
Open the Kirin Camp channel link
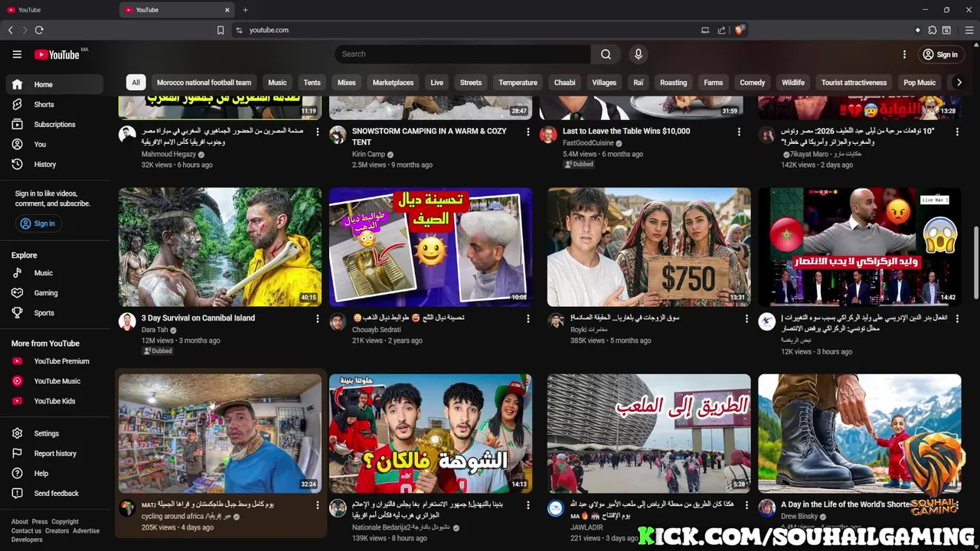(x=368, y=154)
